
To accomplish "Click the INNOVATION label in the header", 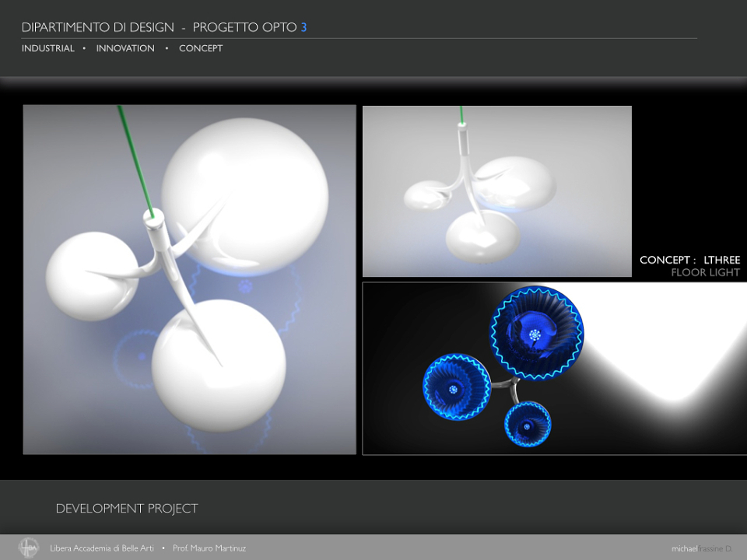I will pos(125,48).
